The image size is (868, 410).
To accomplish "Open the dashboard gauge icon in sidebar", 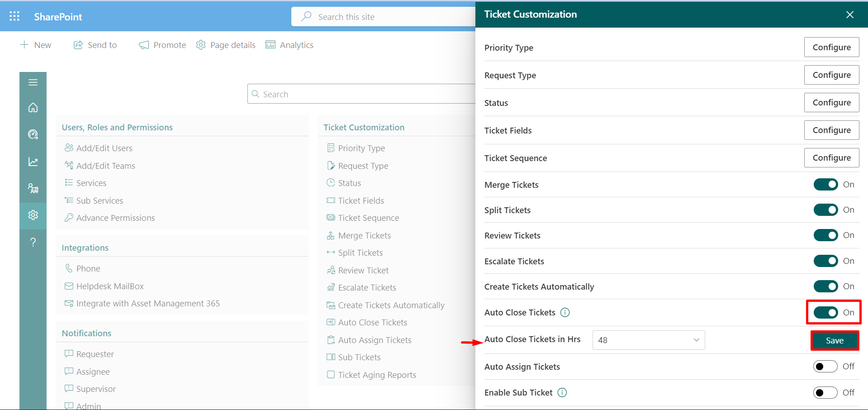I will tap(33, 134).
